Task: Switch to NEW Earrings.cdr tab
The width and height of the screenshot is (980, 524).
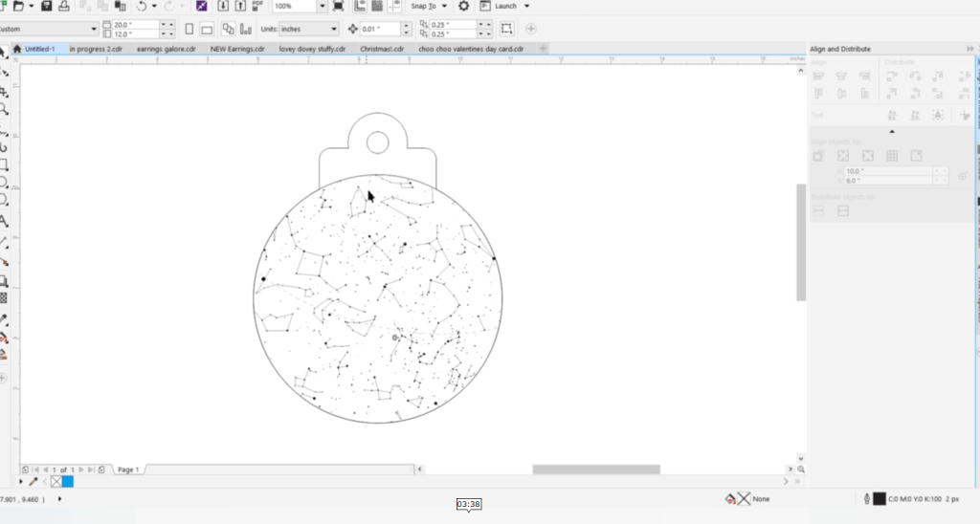Action: [x=237, y=49]
